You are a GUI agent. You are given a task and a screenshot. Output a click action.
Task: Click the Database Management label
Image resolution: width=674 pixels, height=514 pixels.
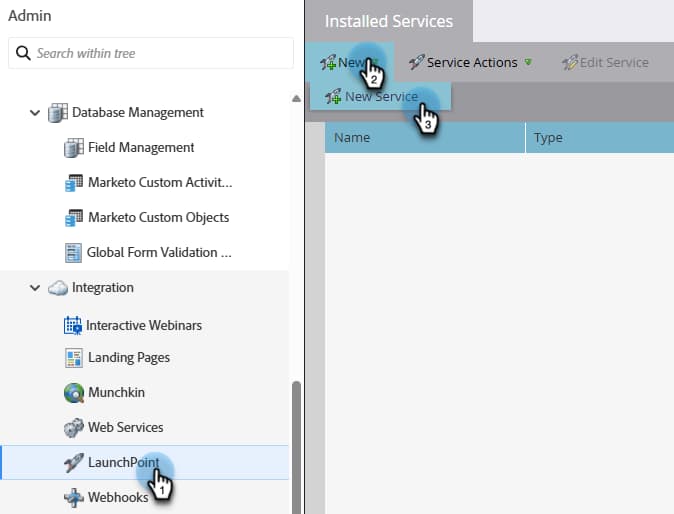click(138, 112)
